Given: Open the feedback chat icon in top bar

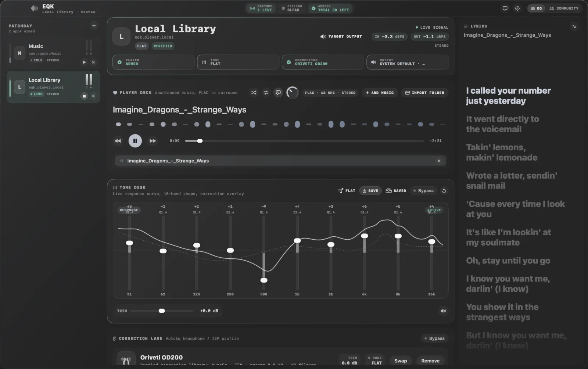Looking at the screenshot, I should coord(505,8).
